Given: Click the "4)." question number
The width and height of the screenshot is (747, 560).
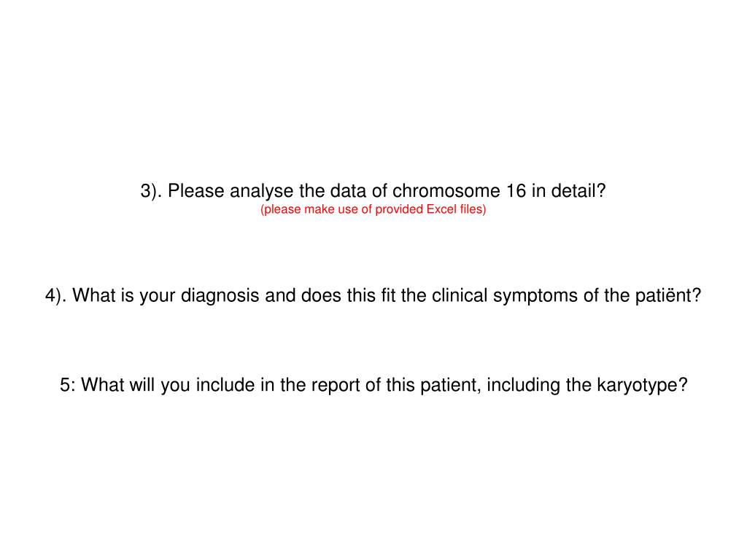Looking at the screenshot, I should point(56,296).
